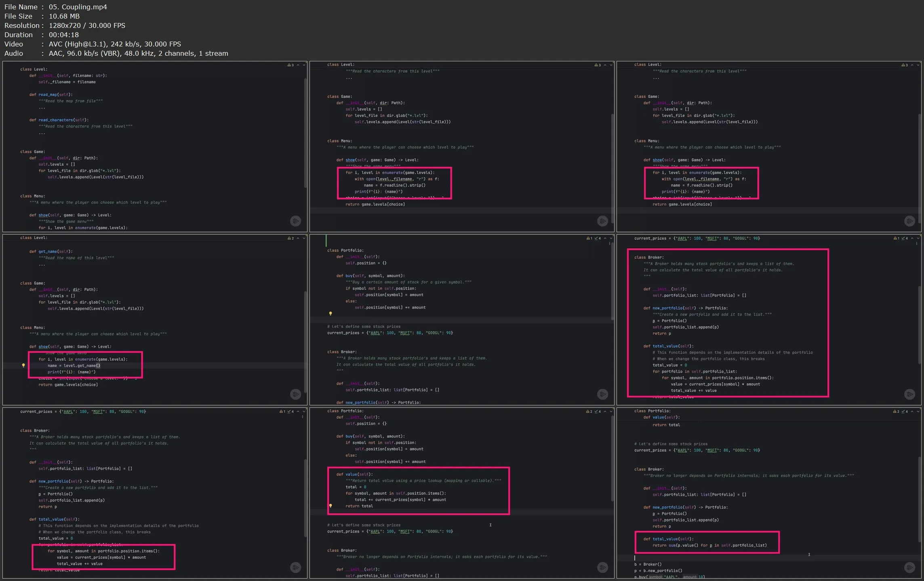
Task: Click the warning triangle icon in the top-left Level panel
Action: click(x=290, y=65)
